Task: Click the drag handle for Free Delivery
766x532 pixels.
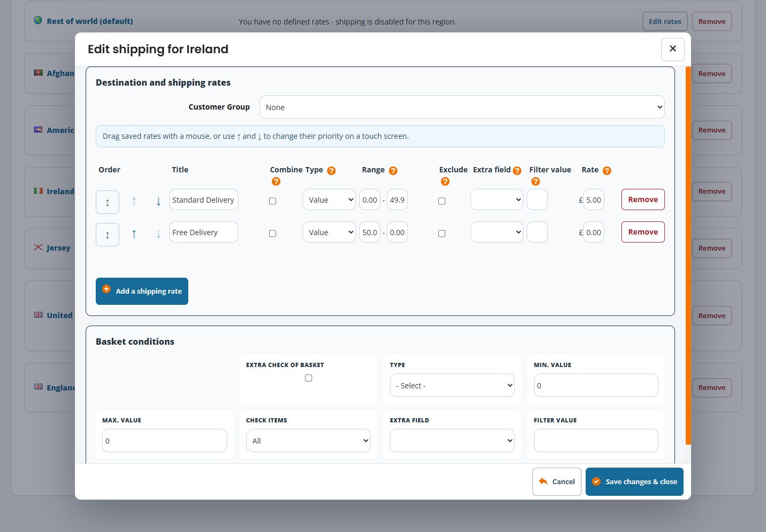Action: [x=107, y=235]
